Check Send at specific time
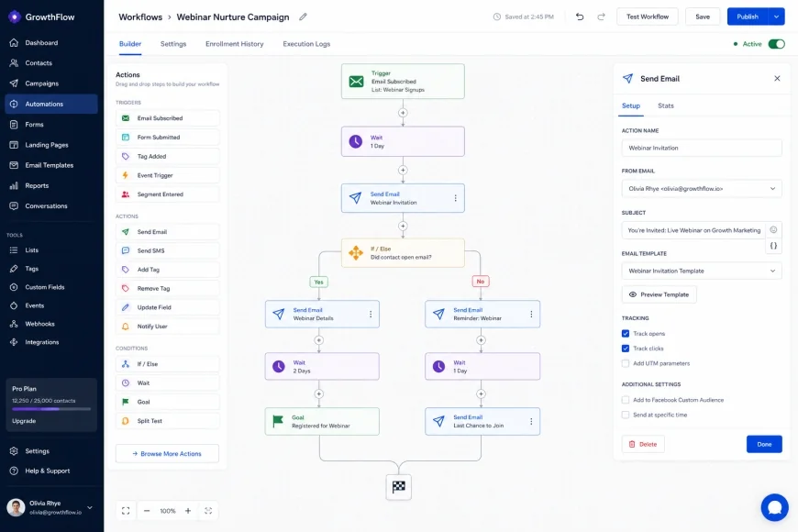Viewport: 798px width, 532px height. 626,415
